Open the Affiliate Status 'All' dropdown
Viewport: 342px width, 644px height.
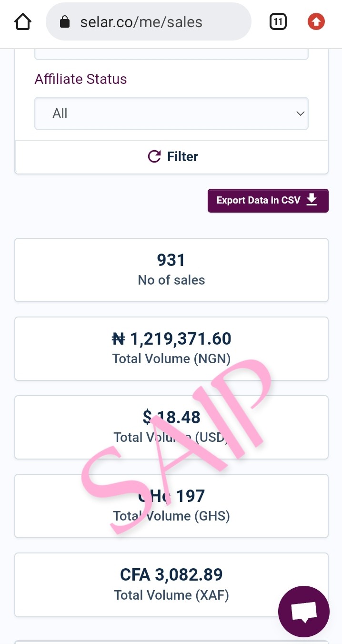[171, 113]
